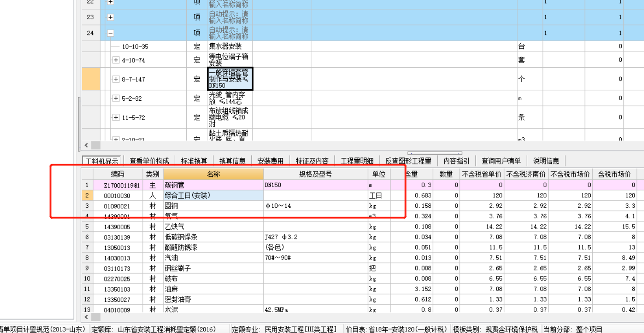Viewport: 644px width, 333px height.
Task: Expand quota item 8-7-147
Action: click(116, 79)
